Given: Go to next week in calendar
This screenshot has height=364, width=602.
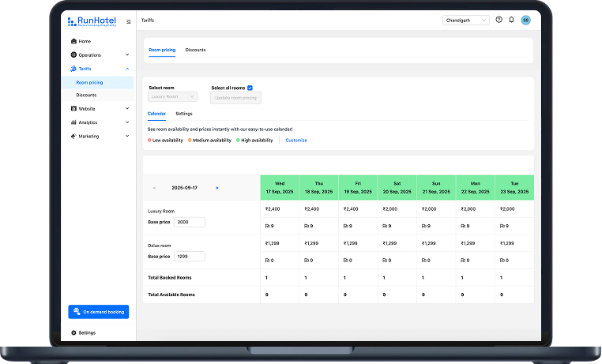Looking at the screenshot, I should coord(217,188).
